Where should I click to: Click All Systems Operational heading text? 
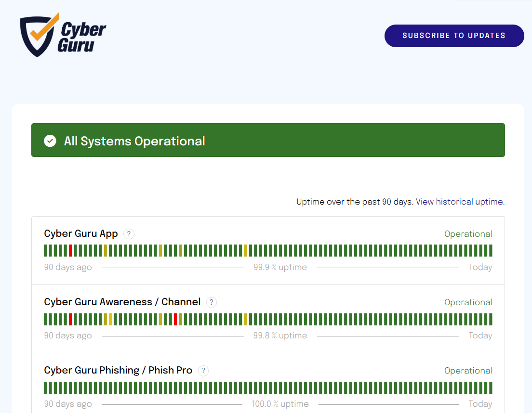[x=134, y=141]
